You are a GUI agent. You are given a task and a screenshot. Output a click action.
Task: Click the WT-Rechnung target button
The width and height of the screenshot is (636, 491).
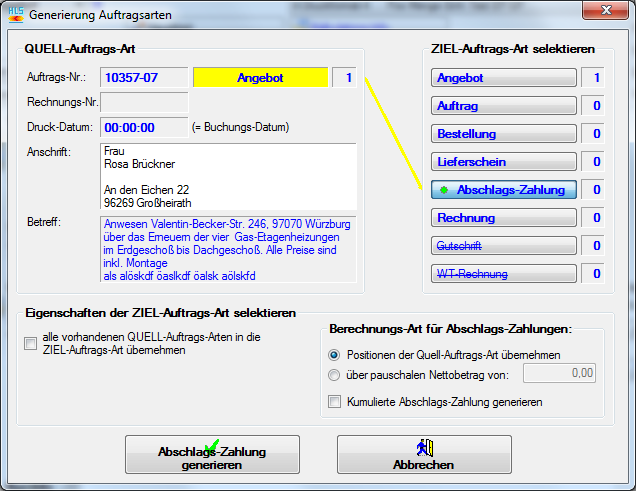click(504, 274)
